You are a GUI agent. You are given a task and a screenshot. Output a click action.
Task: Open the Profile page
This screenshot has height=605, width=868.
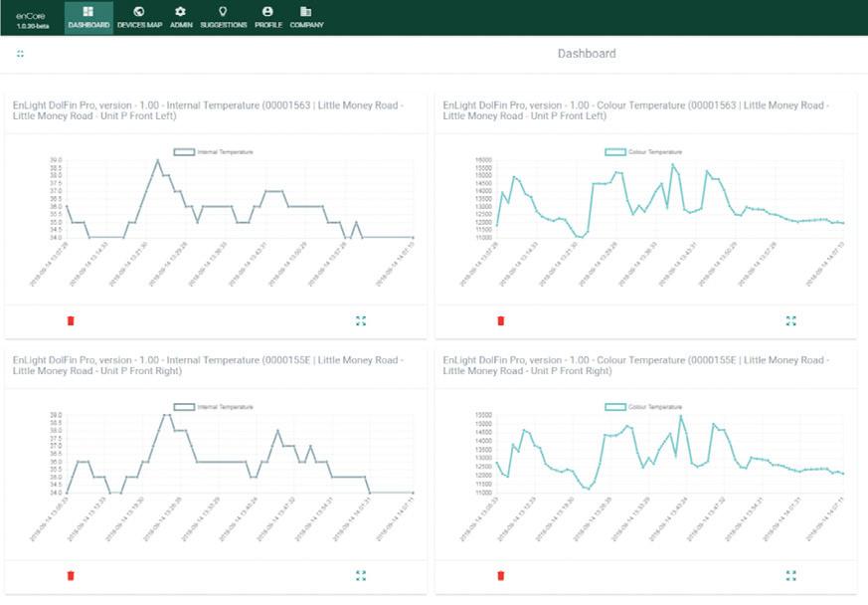coord(267,18)
